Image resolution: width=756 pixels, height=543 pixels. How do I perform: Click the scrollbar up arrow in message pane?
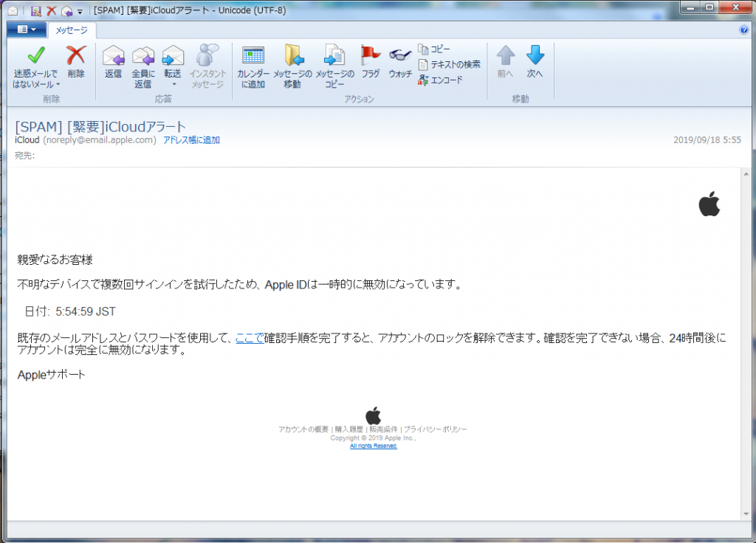tap(746, 174)
